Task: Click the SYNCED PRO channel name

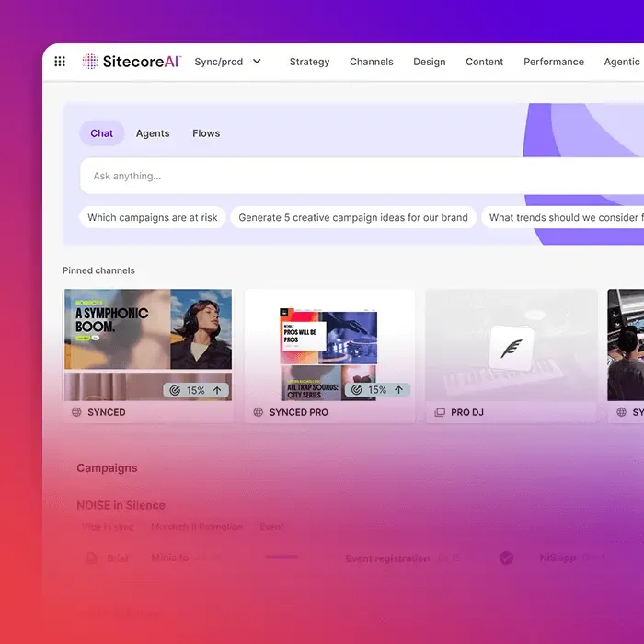Action: 299,412
